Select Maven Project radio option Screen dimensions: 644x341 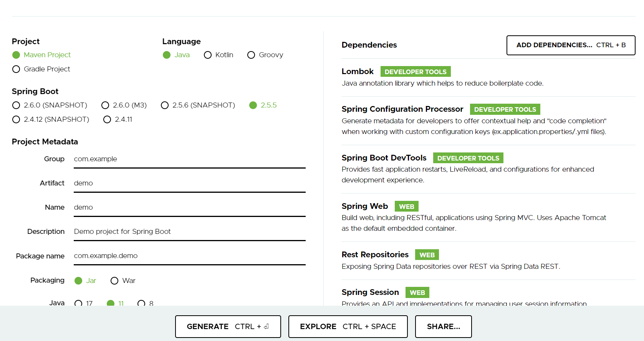click(x=41, y=55)
